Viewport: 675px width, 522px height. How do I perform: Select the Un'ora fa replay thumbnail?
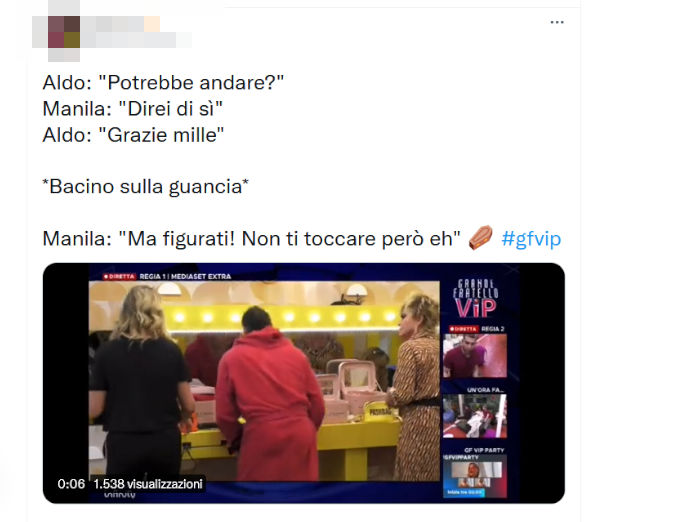click(x=475, y=416)
